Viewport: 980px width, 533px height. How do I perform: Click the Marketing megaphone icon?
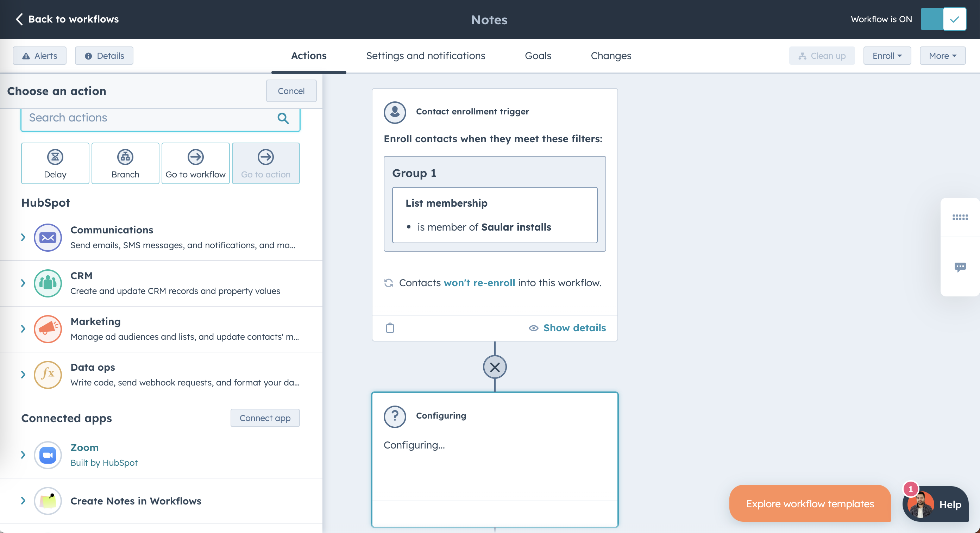[x=48, y=329]
